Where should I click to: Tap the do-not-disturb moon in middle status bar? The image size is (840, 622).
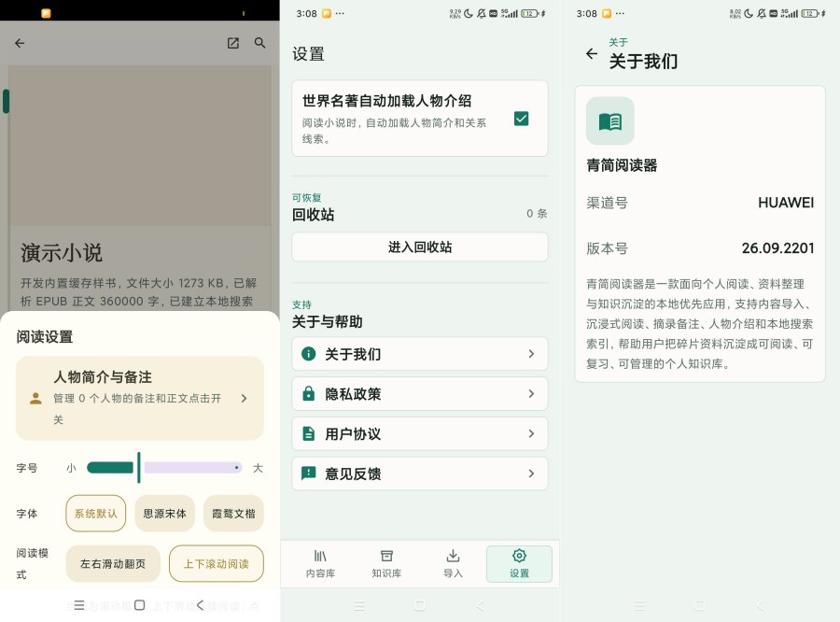click(x=469, y=14)
